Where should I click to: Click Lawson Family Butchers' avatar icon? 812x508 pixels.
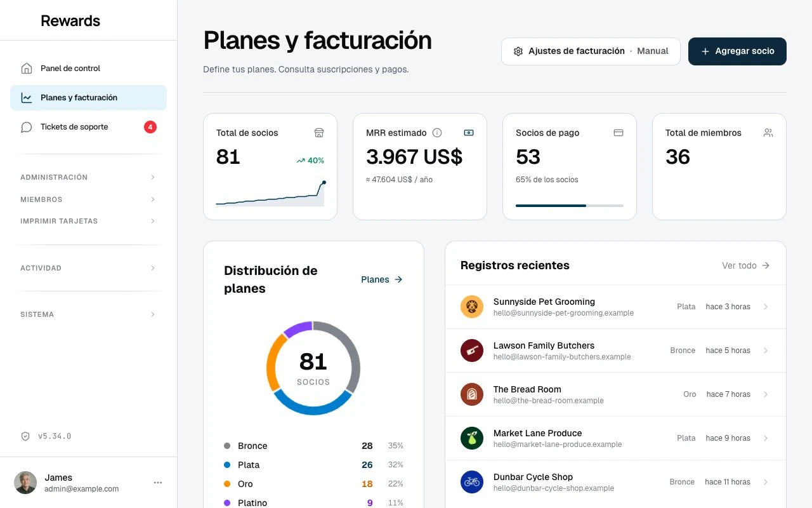point(472,351)
